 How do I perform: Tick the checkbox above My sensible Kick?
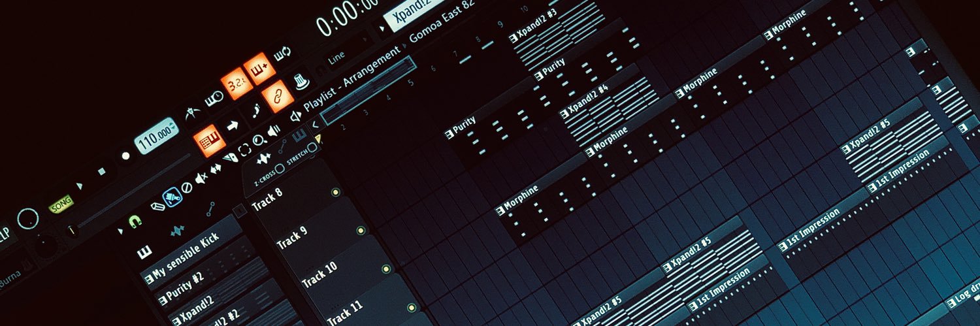[240, 210]
